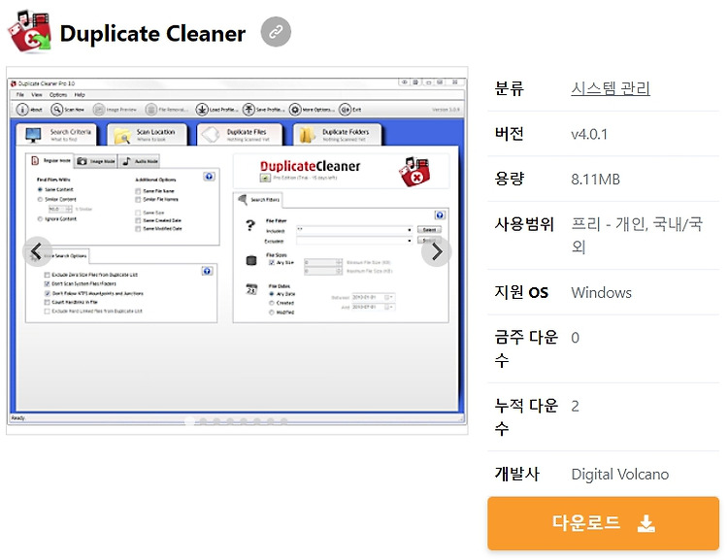Expand the Excluded file filter dropdown
The image size is (728, 560).
pyautogui.click(x=409, y=241)
